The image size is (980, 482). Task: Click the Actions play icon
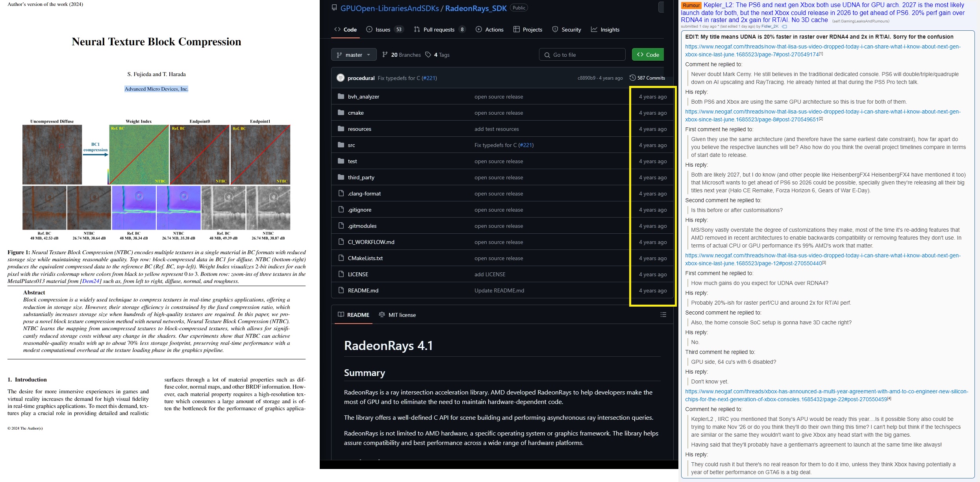click(479, 29)
